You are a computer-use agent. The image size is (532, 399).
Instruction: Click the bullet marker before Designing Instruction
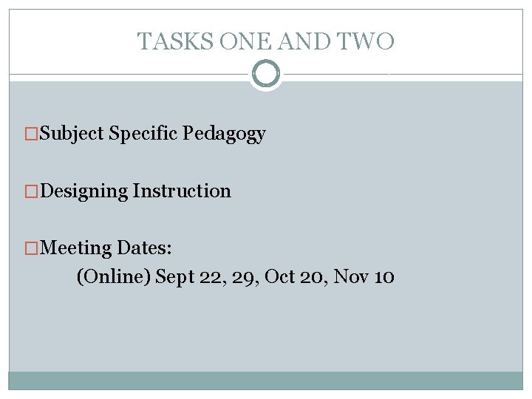(30, 191)
